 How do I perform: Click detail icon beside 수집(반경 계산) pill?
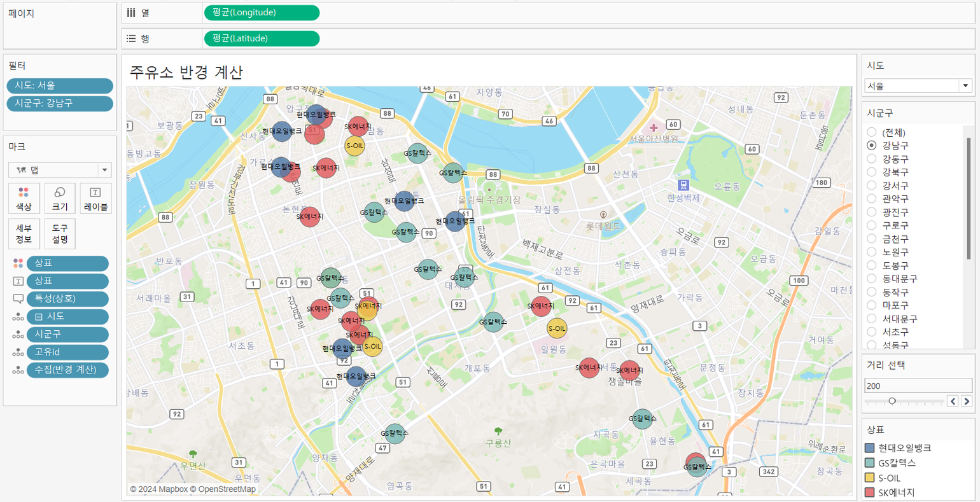[x=18, y=370]
